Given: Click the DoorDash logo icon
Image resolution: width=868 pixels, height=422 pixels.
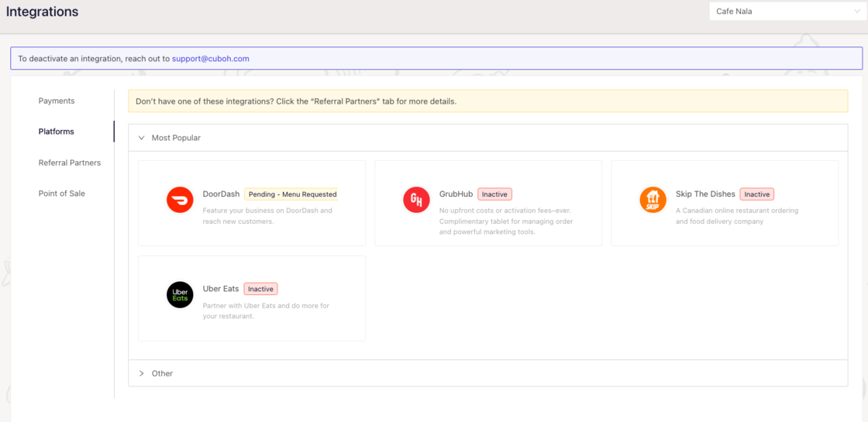Looking at the screenshot, I should pyautogui.click(x=180, y=200).
